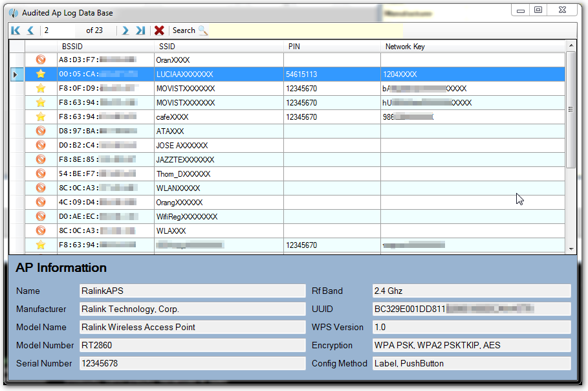Go to the previous record
The height and width of the screenshot is (391, 588).
pyautogui.click(x=30, y=30)
